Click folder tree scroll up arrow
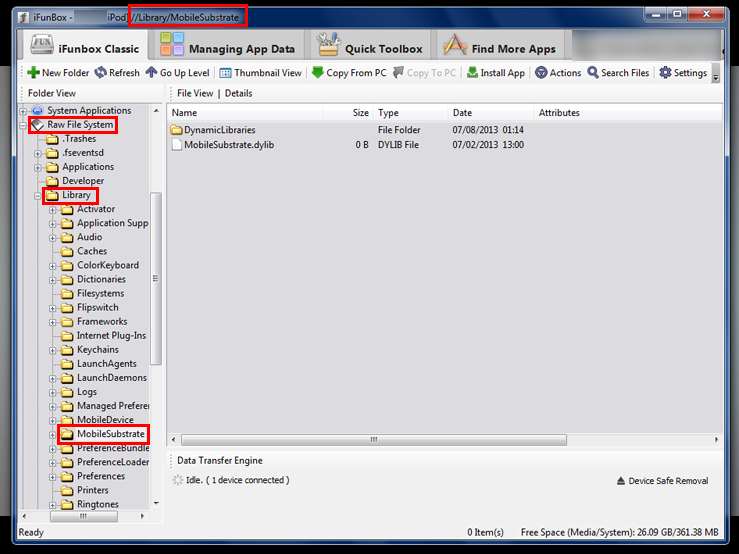Image resolution: width=739 pixels, height=554 pixels. point(156,110)
